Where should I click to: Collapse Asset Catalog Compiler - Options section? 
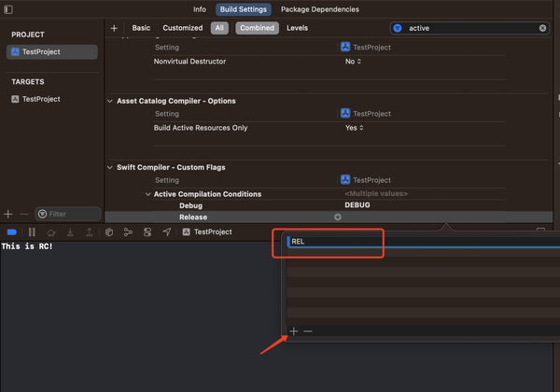110,101
